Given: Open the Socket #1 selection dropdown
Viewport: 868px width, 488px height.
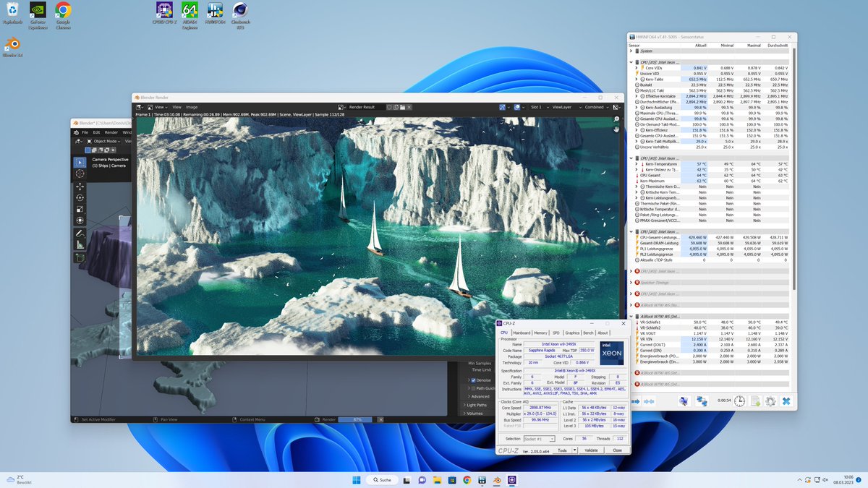Looking at the screenshot, I should 540,439.
